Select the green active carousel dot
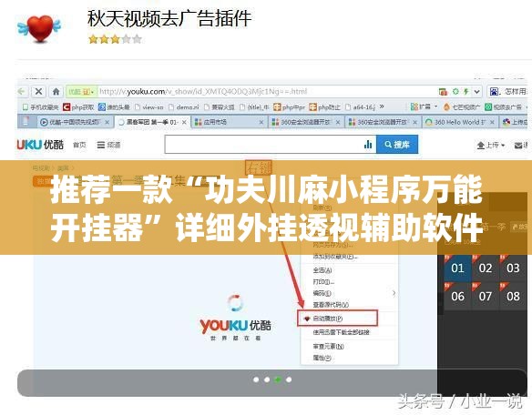 pos(278,380)
